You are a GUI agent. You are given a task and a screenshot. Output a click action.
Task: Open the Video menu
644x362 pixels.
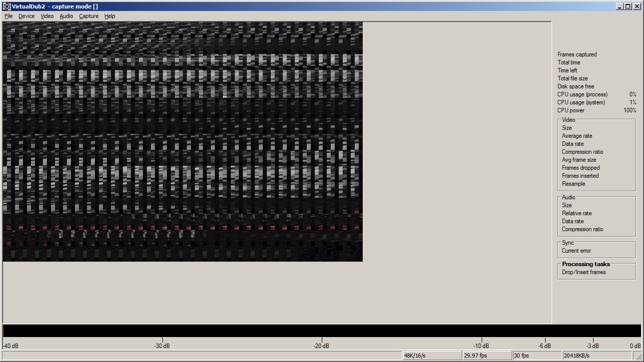pos(47,16)
